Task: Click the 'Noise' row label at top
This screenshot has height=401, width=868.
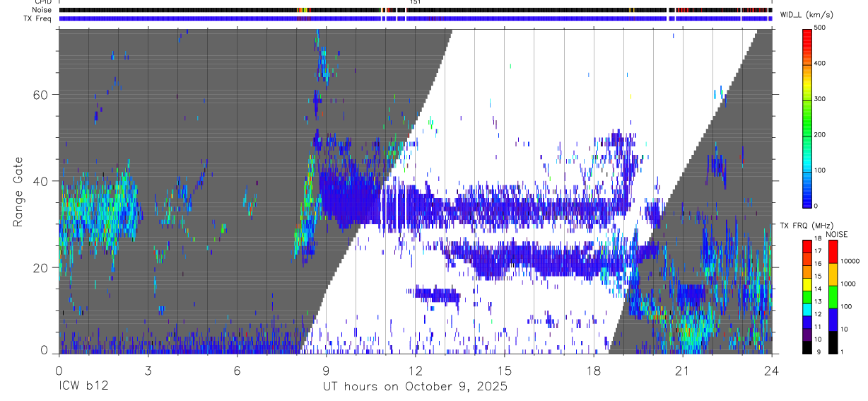Action: 42,10
